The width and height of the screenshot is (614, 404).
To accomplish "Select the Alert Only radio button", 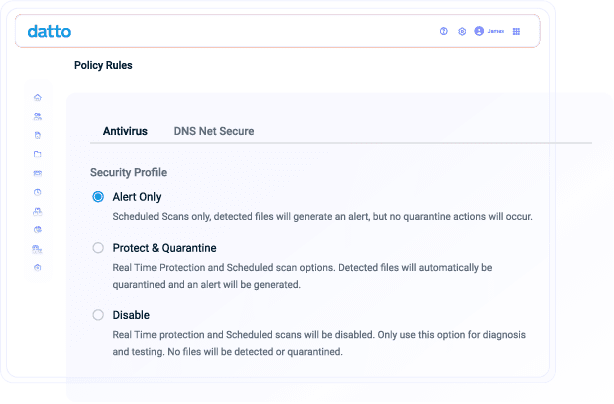I will 98,197.
